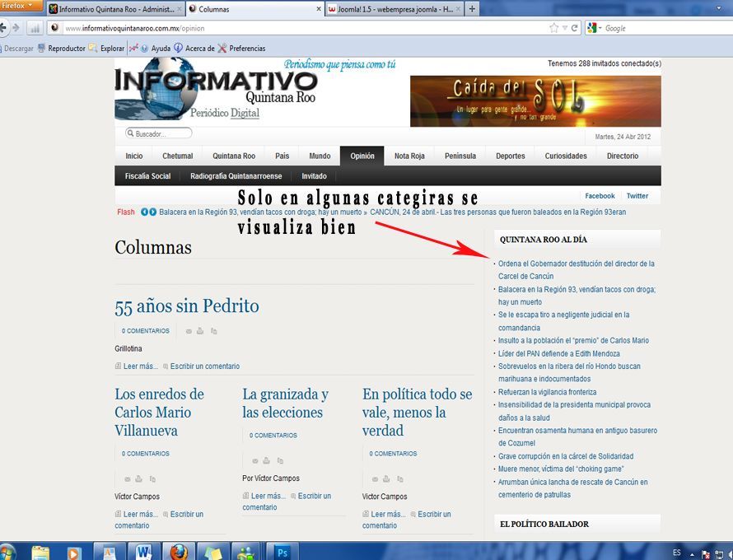
Task: Click email icon for 55 años sin Pedrito
Action: (x=189, y=331)
